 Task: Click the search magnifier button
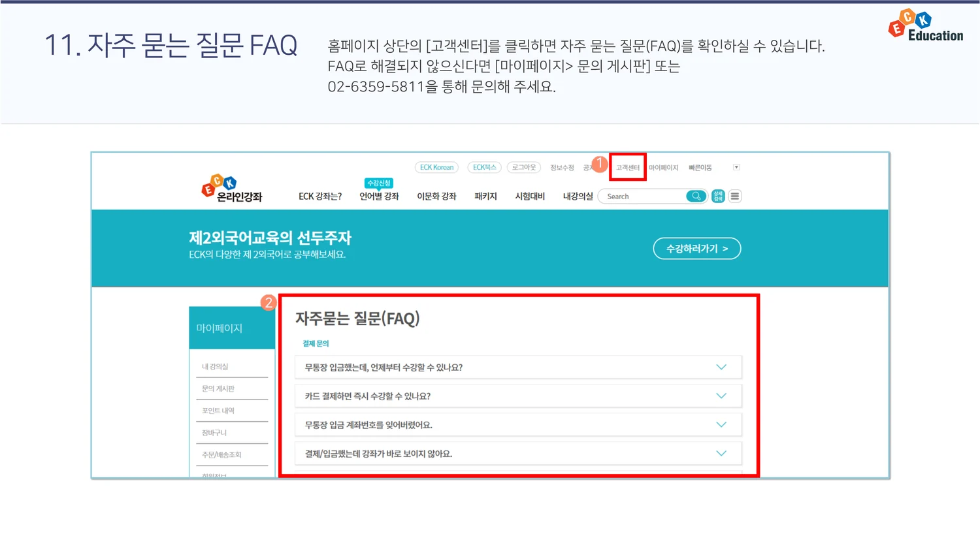(696, 196)
